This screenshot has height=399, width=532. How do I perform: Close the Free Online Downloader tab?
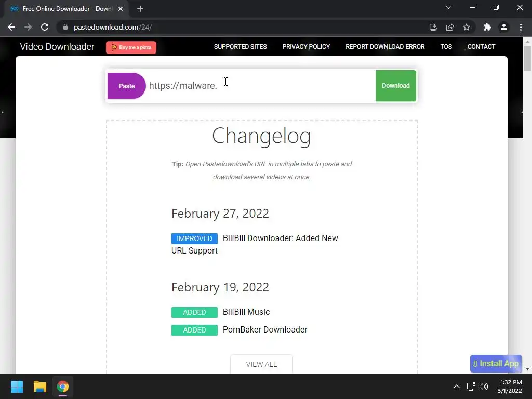coord(121,9)
